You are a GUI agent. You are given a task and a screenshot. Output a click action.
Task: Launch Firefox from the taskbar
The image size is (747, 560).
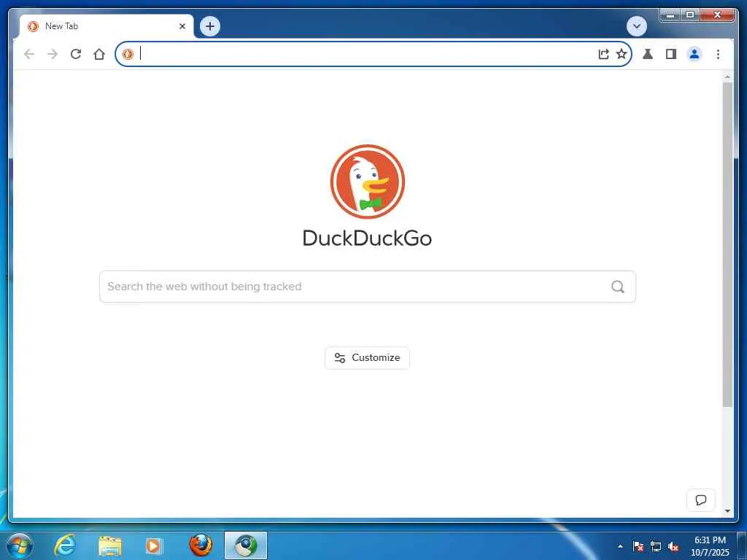pyautogui.click(x=201, y=545)
